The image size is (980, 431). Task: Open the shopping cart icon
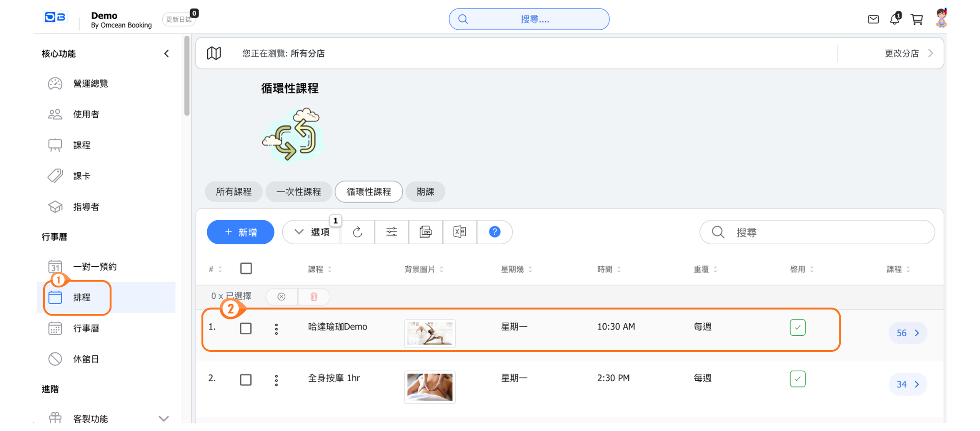pos(916,20)
